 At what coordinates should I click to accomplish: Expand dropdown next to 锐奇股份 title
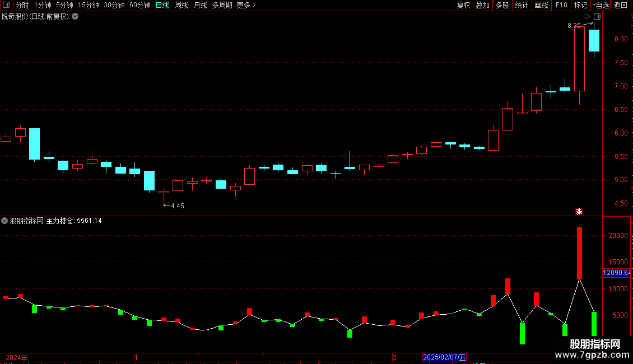click(75, 17)
